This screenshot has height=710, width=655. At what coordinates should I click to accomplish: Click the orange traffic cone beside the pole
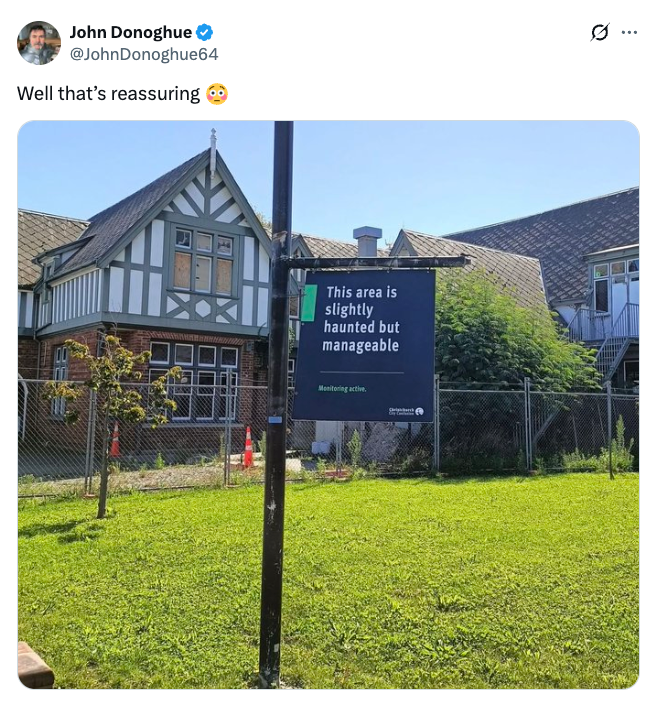pos(248,447)
